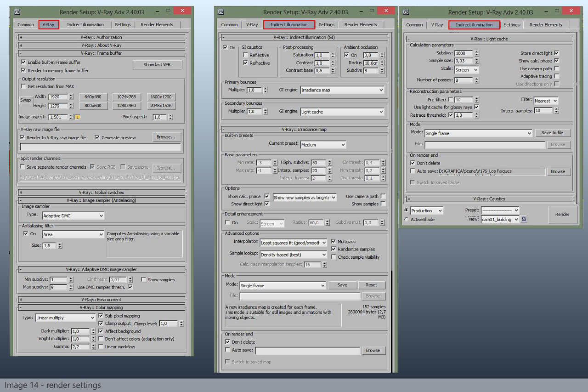The width and height of the screenshot is (588, 392).
Task: Open the Common tab in the middle window
Action: click(229, 25)
